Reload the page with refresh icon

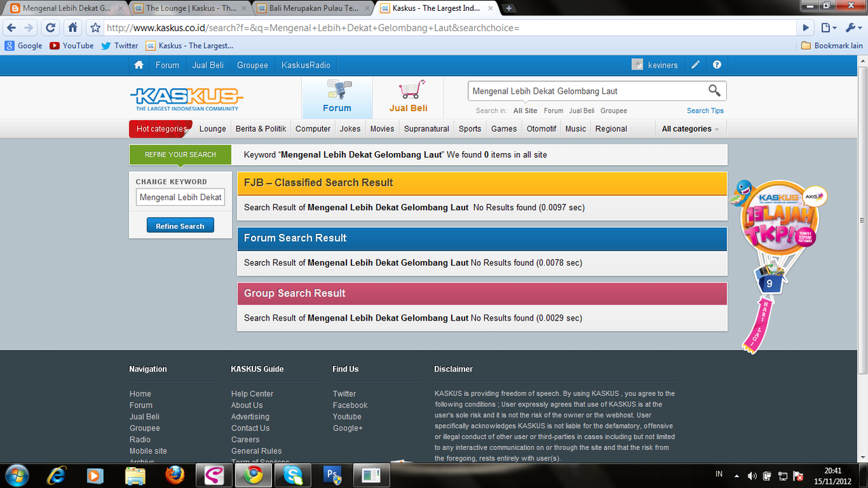pyautogui.click(x=50, y=28)
